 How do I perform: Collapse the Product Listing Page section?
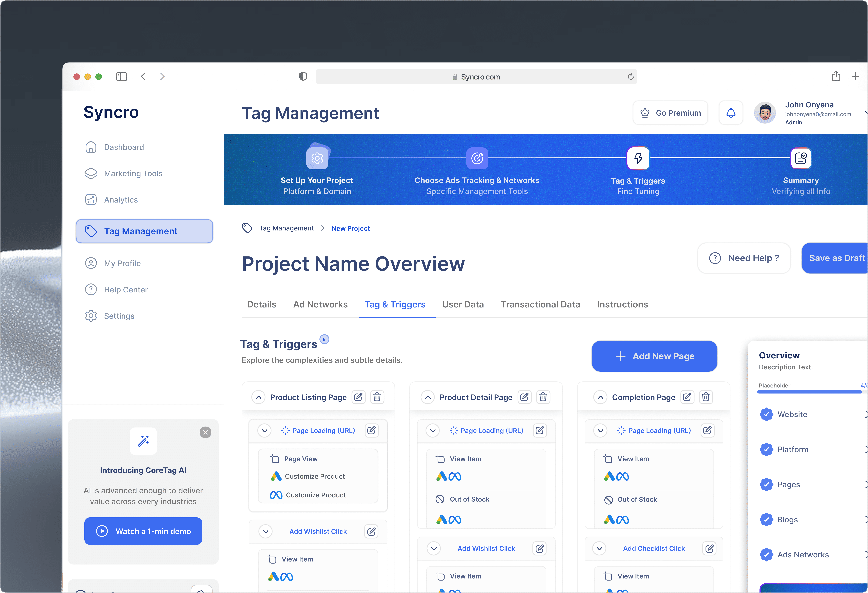point(259,397)
